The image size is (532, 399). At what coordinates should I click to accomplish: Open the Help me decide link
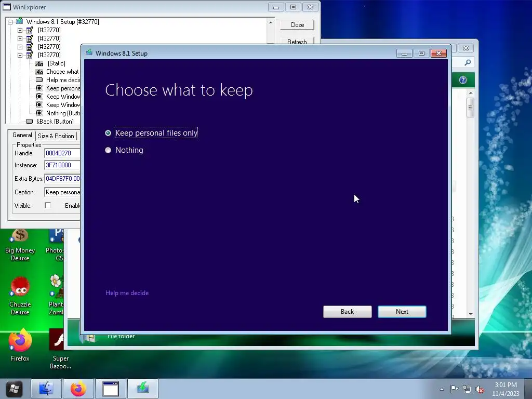(127, 293)
